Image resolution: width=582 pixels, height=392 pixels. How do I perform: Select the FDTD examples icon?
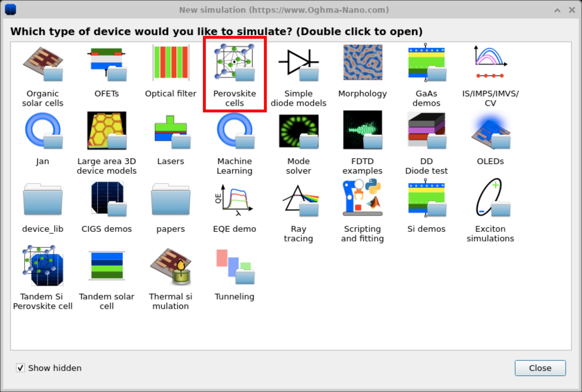coord(362,130)
